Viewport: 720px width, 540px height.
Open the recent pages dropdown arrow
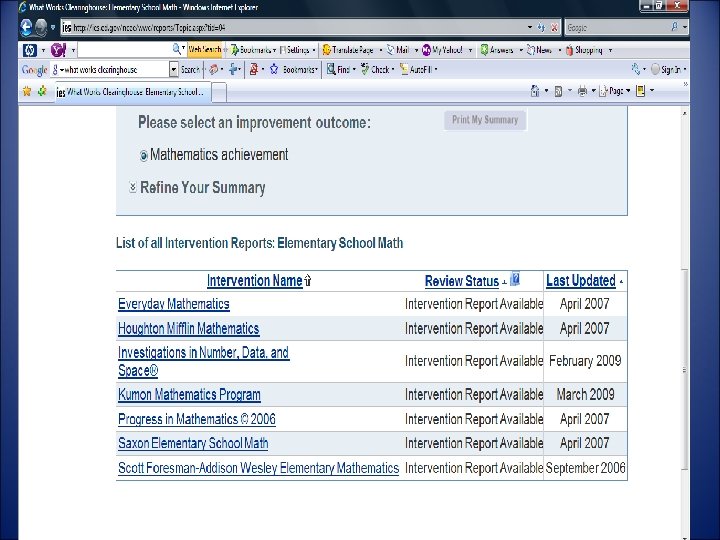tap(53, 28)
